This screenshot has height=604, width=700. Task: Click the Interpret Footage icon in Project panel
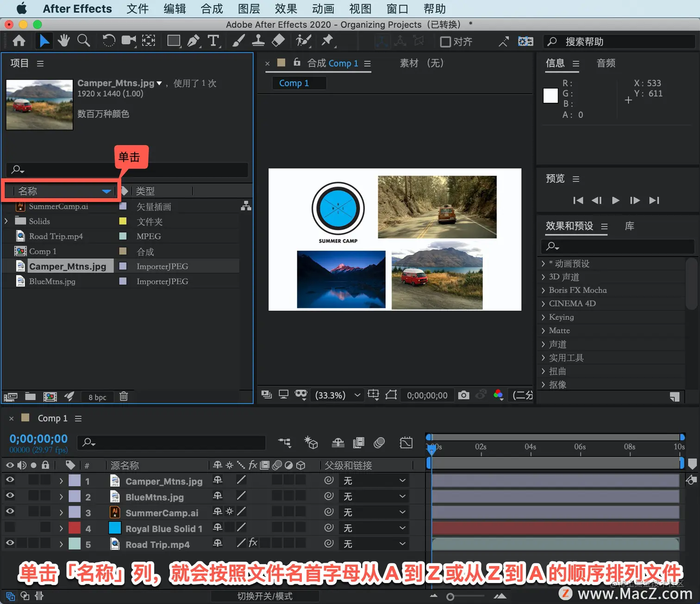coord(11,396)
